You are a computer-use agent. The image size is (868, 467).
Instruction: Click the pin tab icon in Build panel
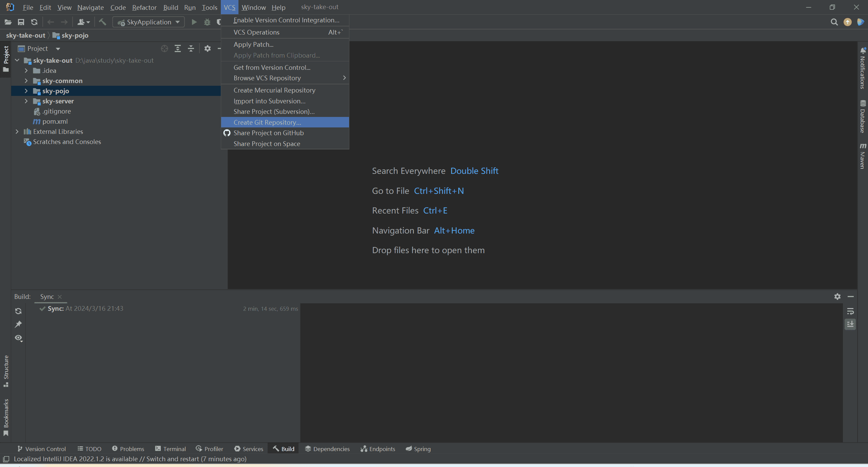(18, 324)
